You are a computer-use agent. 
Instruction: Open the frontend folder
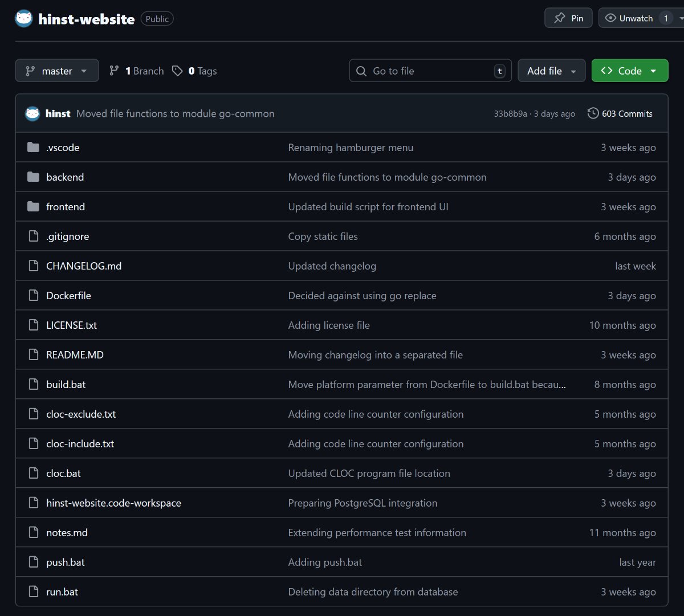coord(66,207)
